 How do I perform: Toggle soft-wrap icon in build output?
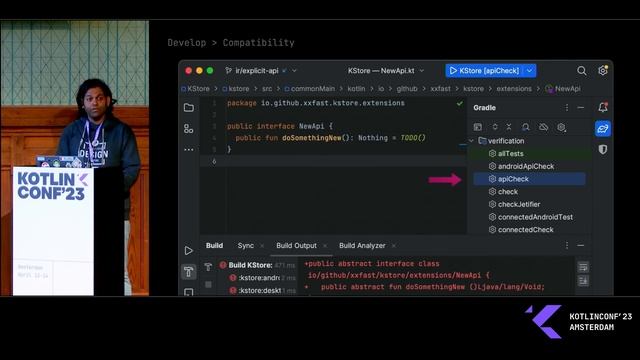pyautogui.click(x=583, y=267)
